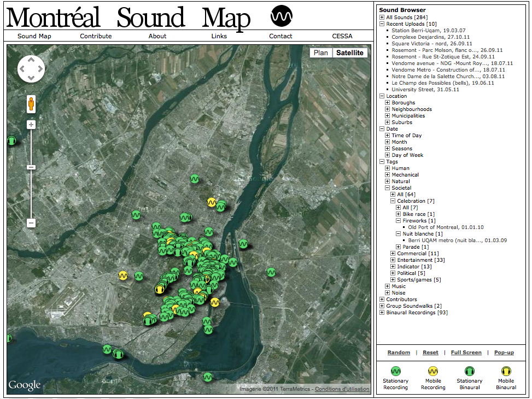
Task: Collapse the Societal tags node
Action: point(388,188)
